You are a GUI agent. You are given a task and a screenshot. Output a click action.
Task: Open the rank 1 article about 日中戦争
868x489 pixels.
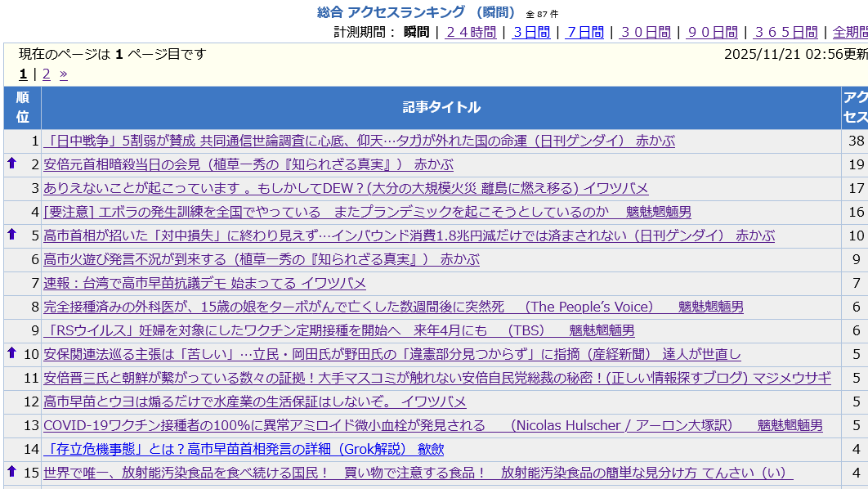point(360,141)
